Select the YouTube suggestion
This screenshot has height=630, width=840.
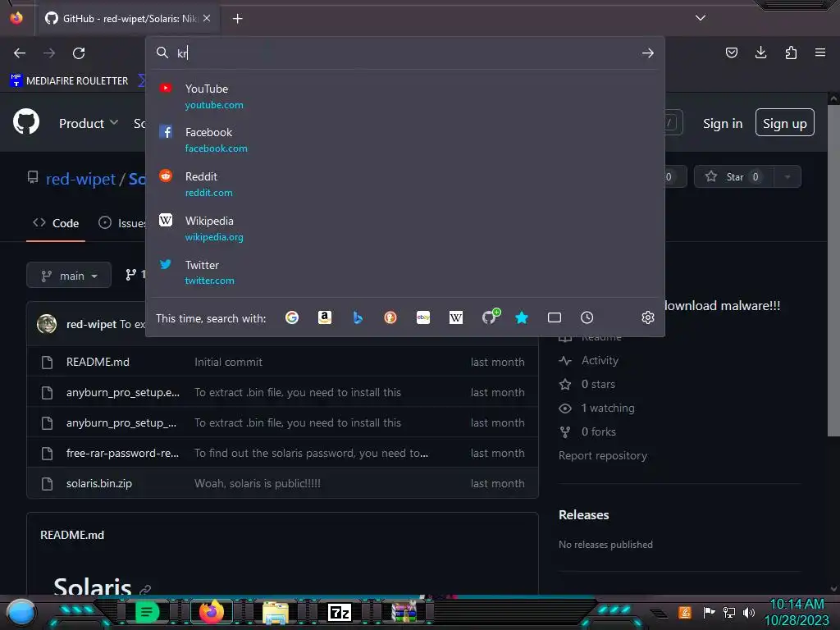coord(405,97)
